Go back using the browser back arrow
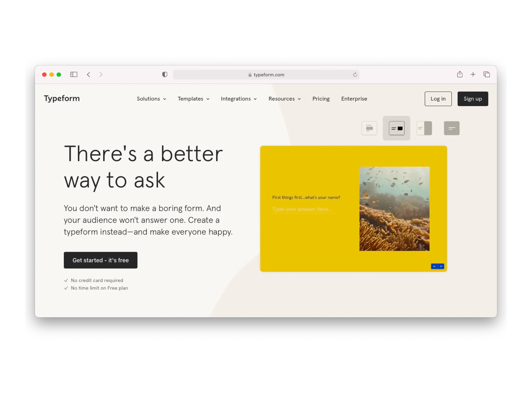Image resolution: width=532 pixels, height=395 pixels. [x=89, y=75]
